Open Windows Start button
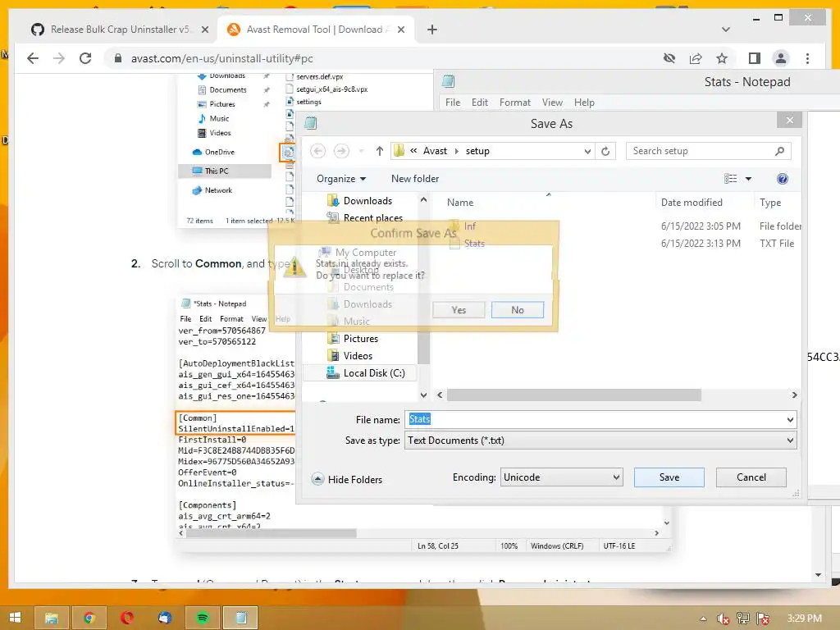840x630 pixels. click(15, 618)
